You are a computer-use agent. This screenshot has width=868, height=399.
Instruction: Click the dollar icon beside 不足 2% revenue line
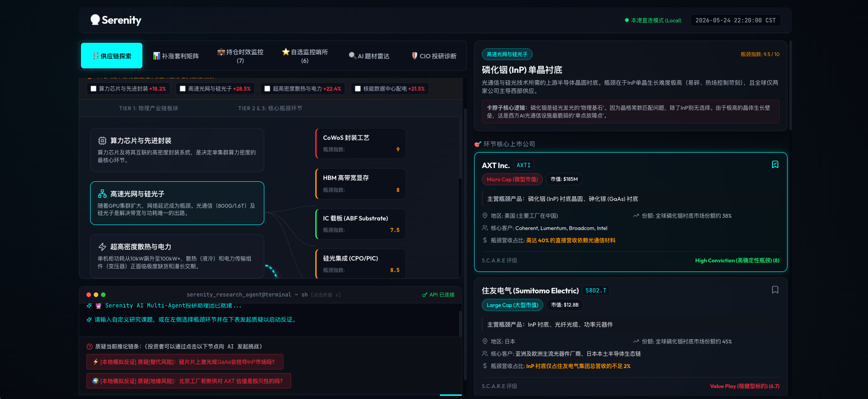click(485, 366)
